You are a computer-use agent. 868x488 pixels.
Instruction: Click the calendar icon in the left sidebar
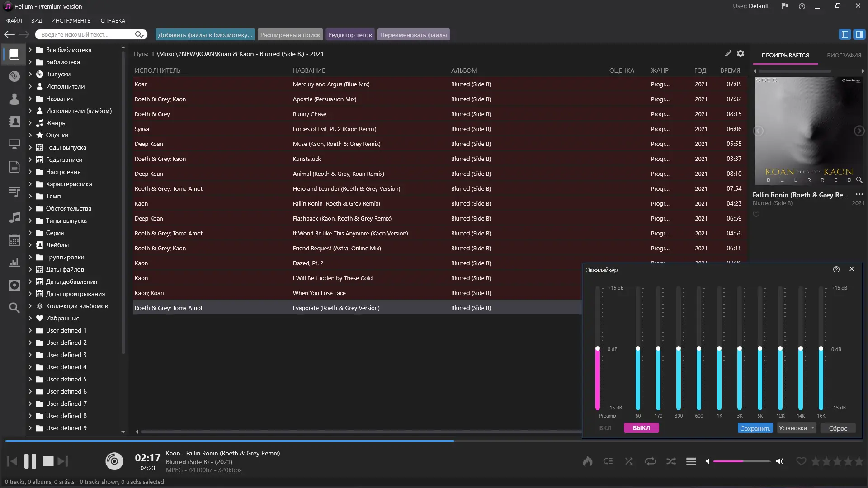pos(14,240)
